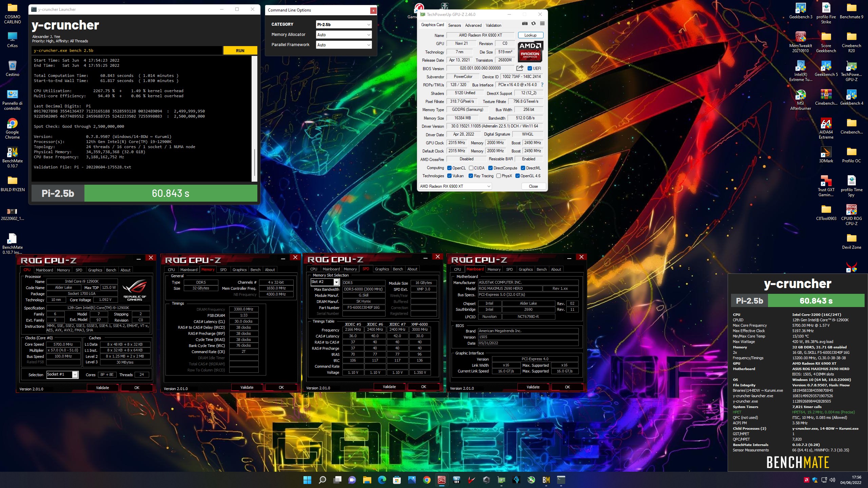Click the y-cruncher.exe bench 2.5b command field
The image size is (868, 488).
[x=127, y=50]
